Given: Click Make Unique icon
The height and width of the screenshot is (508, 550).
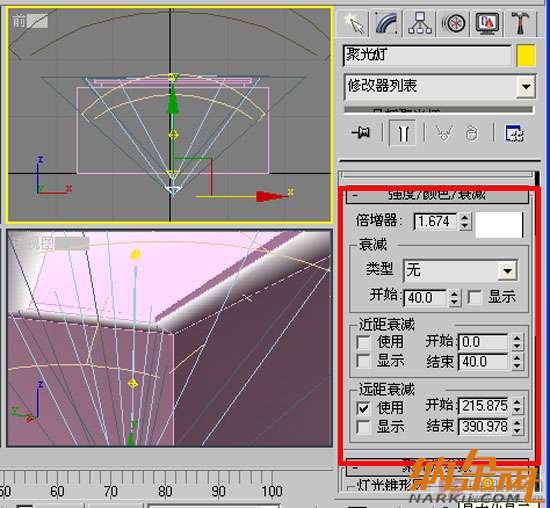Looking at the screenshot, I should click(x=444, y=133).
